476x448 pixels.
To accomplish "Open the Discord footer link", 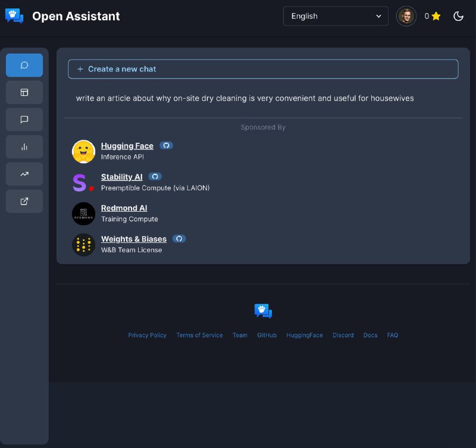I will [x=343, y=335].
